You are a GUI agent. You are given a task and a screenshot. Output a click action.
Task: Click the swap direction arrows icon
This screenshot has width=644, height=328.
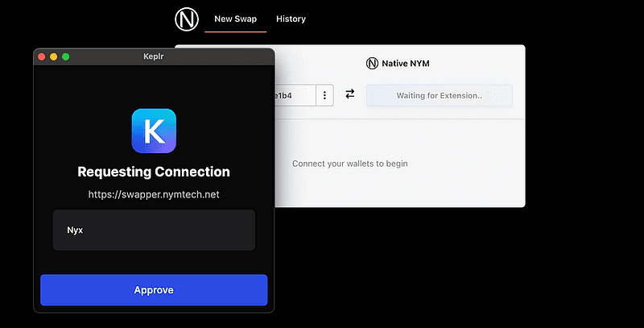tap(350, 94)
